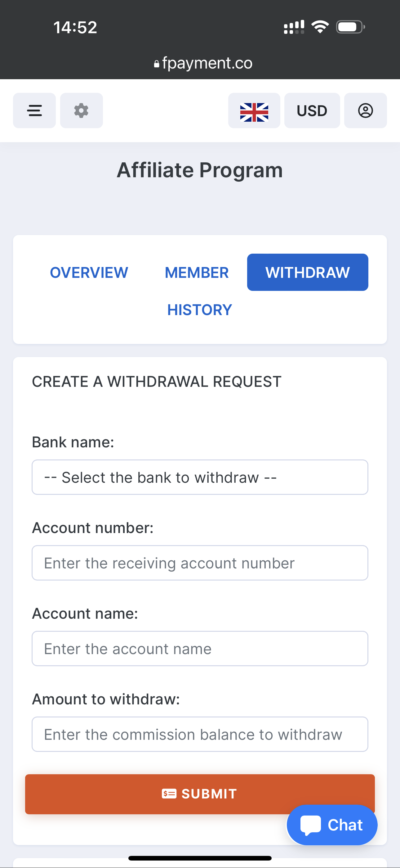Switch to the Member tab
400x868 pixels.
[197, 272]
